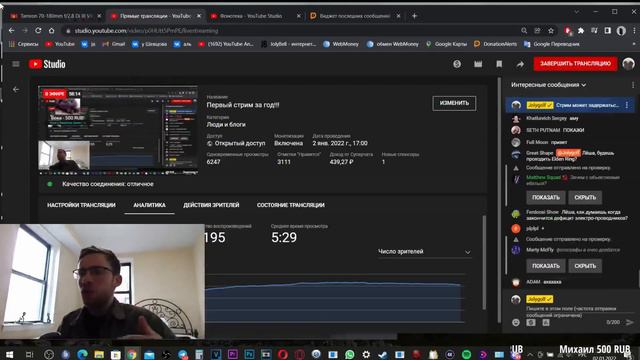Click 'Показать' under Marty McFly message
Viewport: 640px width, 360px height.
[x=546, y=266]
